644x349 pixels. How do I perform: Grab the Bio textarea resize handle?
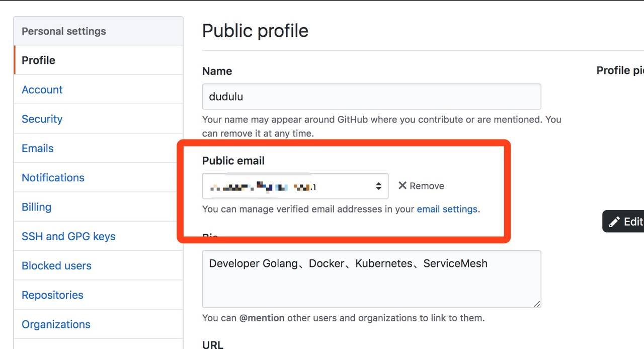coord(537,303)
